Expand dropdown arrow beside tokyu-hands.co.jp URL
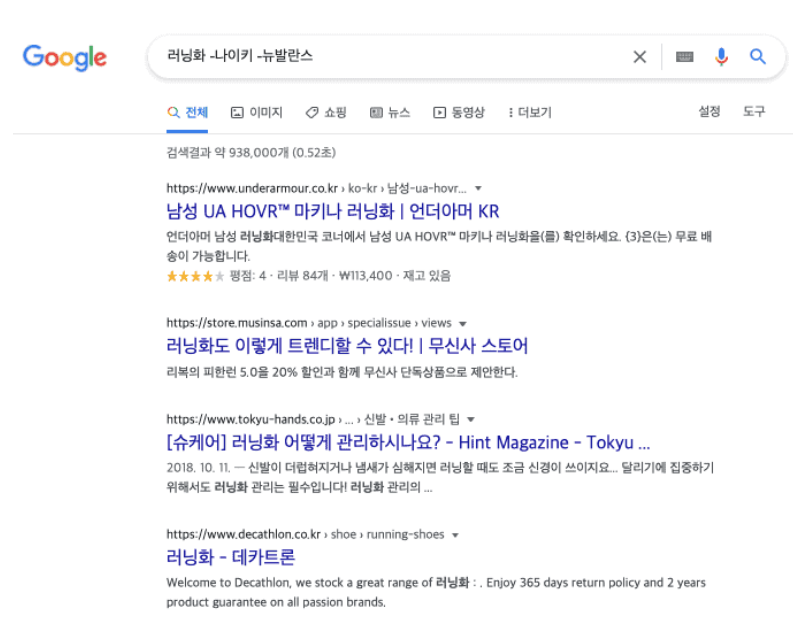Screen dimensions: 805x625 point(471,420)
